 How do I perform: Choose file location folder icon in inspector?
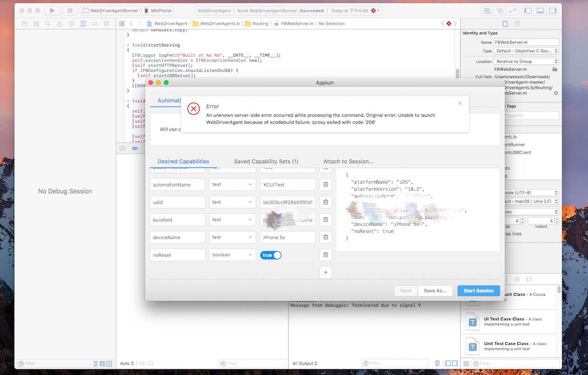555,69
